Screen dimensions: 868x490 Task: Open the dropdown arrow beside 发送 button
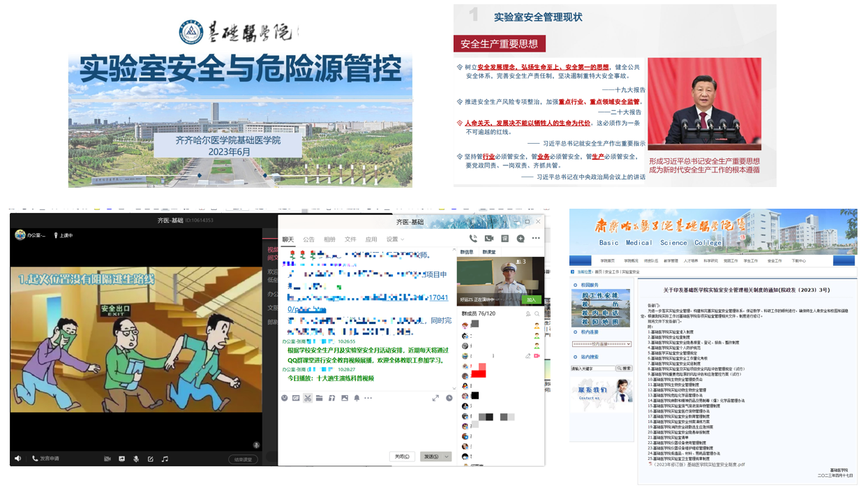(447, 456)
